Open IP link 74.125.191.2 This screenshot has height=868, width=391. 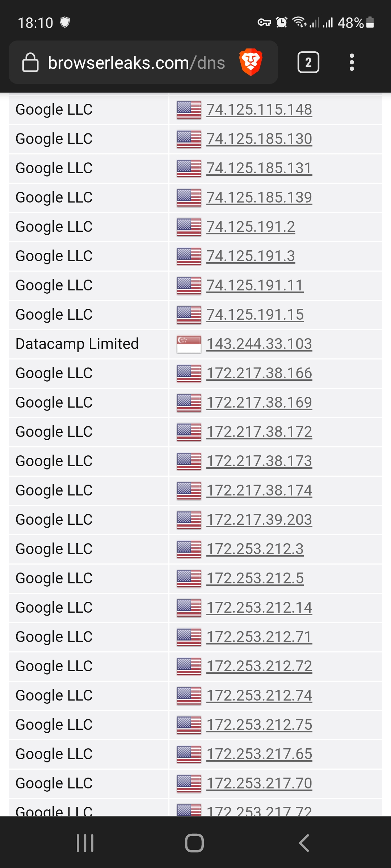[x=251, y=227]
